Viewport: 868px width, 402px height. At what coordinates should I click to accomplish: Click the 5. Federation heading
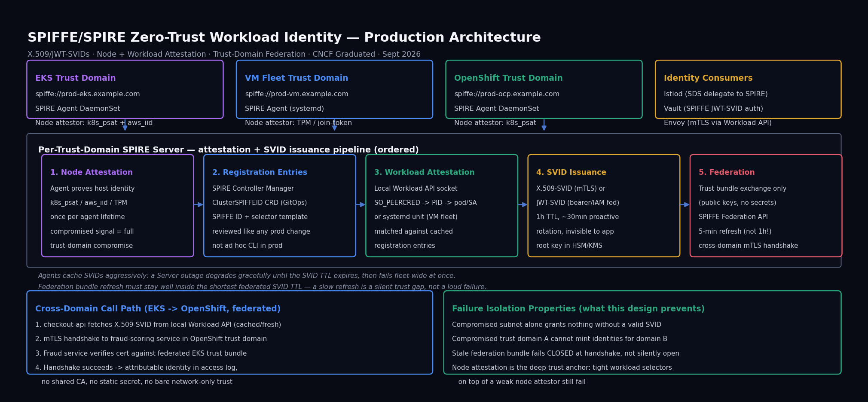[x=727, y=172]
